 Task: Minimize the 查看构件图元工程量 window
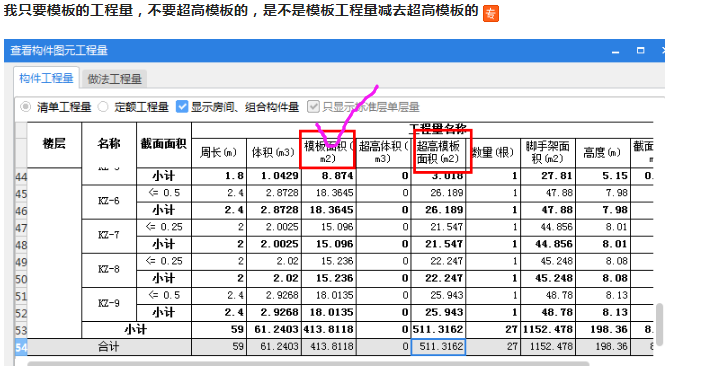coord(616,51)
